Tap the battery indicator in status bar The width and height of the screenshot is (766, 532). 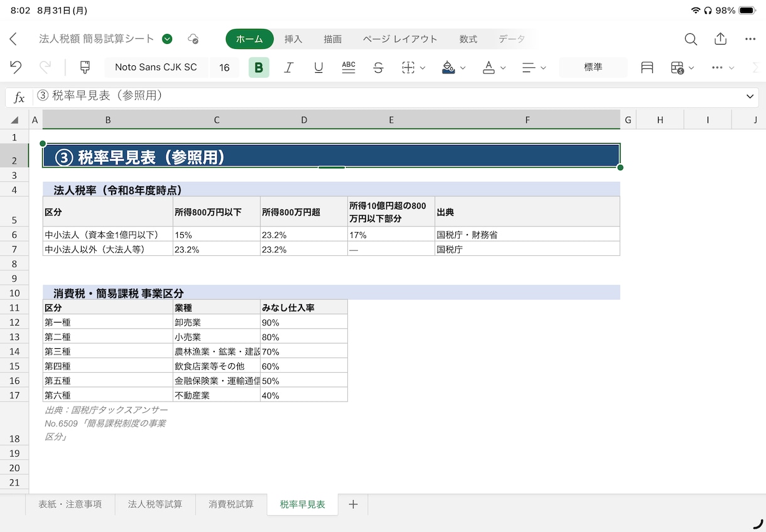click(x=747, y=11)
